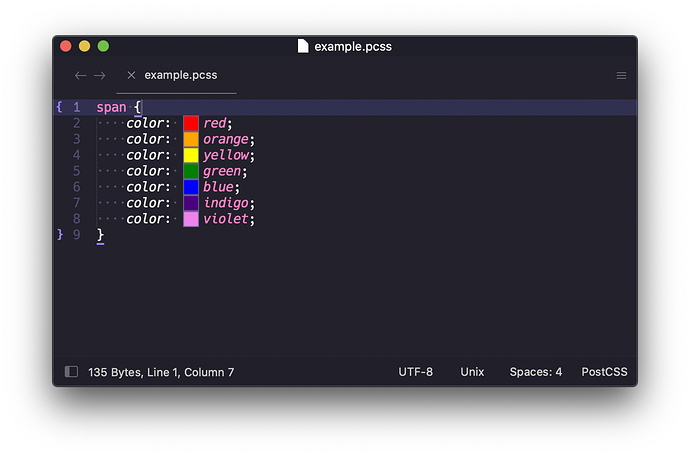Screen dimensions: 690x456
Task: Click the yellow color swatch
Action: pos(191,155)
